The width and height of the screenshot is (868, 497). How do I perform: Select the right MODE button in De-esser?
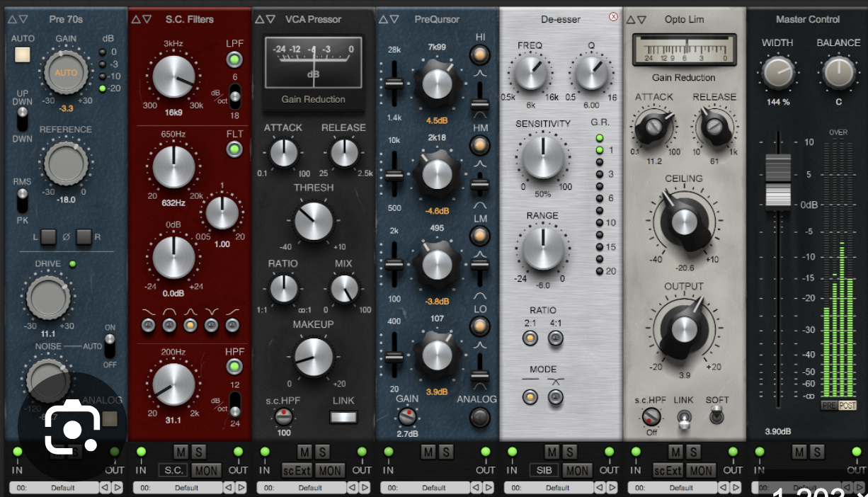556,397
